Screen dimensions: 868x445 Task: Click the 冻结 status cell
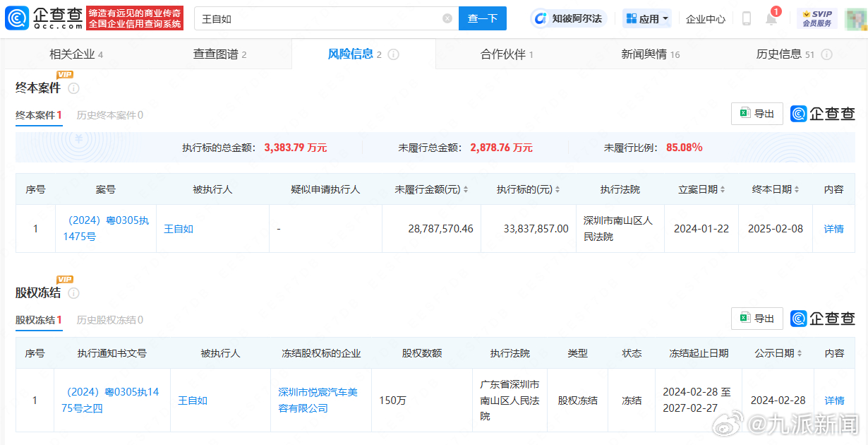(x=632, y=400)
